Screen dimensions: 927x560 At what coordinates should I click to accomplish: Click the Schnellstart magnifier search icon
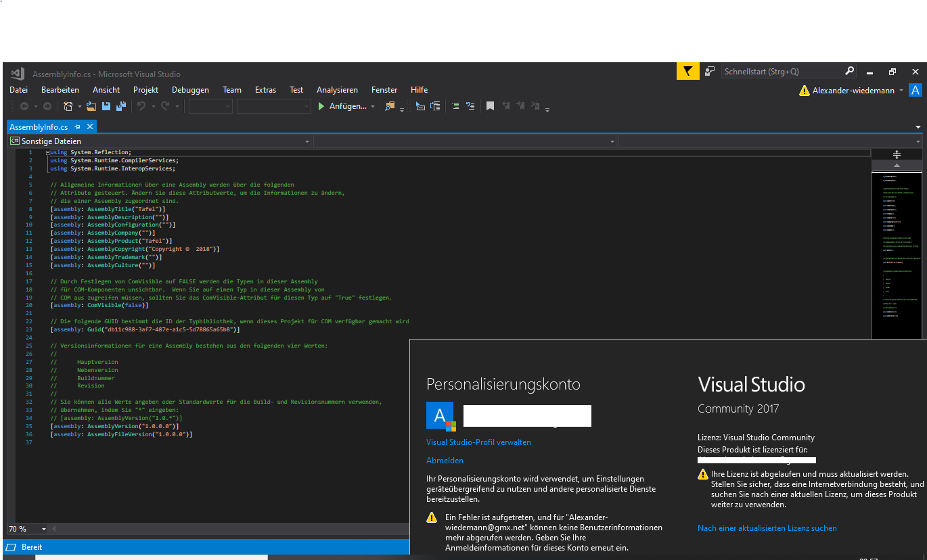click(x=849, y=71)
